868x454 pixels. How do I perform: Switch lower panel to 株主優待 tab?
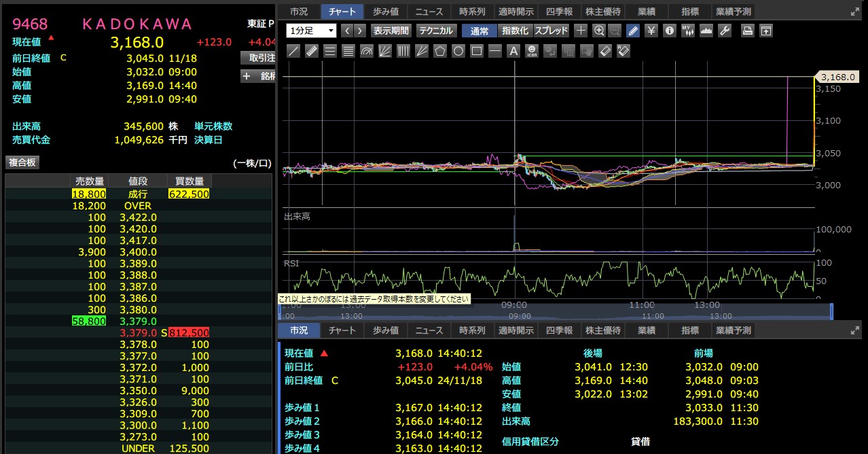(602, 330)
